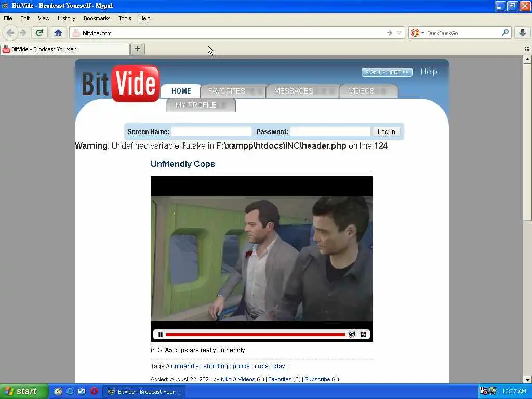Go back with the browser back arrow

(10, 33)
